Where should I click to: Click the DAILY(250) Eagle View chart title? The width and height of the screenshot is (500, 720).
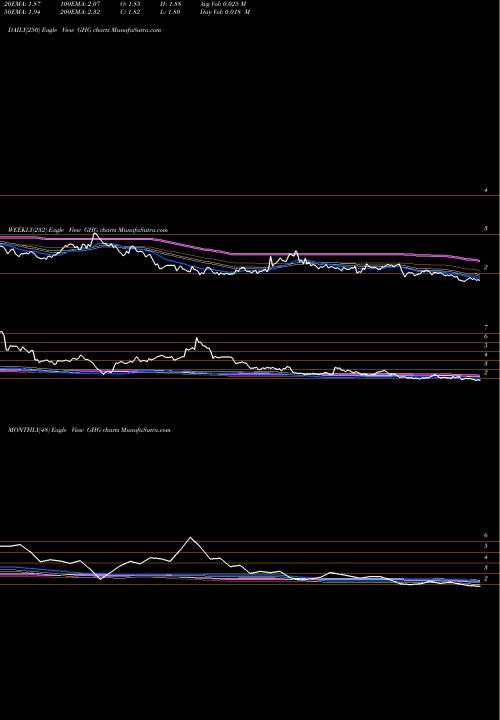point(84,30)
